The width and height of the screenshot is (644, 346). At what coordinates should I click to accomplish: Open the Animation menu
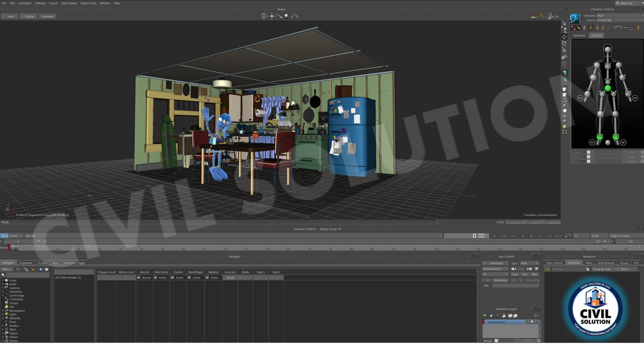click(25, 3)
